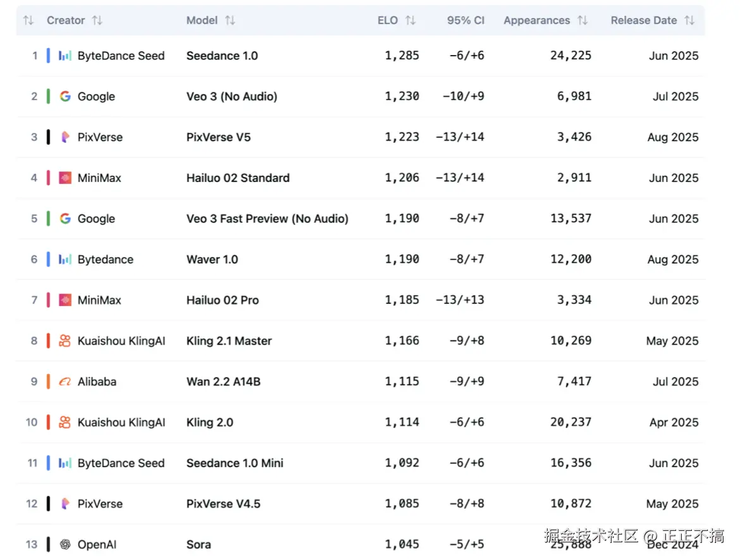Click the MiniMax logo beside Hailuo 02 Standard
740x560 pixels.
[65, 178]
